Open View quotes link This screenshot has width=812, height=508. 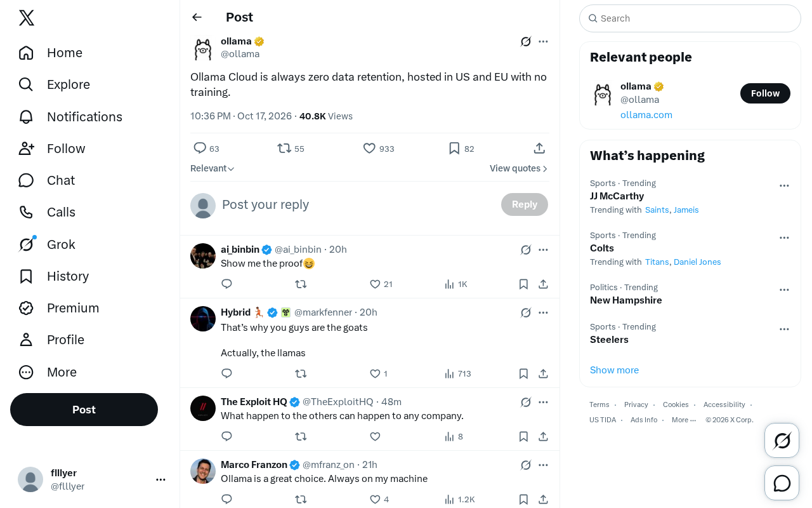click(x=519, y=168)
